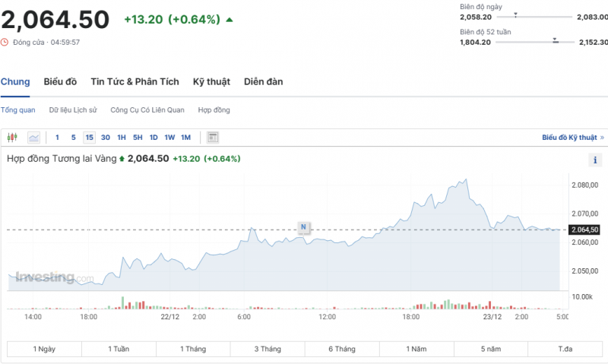
Task: Switch to candlestick chart type
Action: point(12,138)
